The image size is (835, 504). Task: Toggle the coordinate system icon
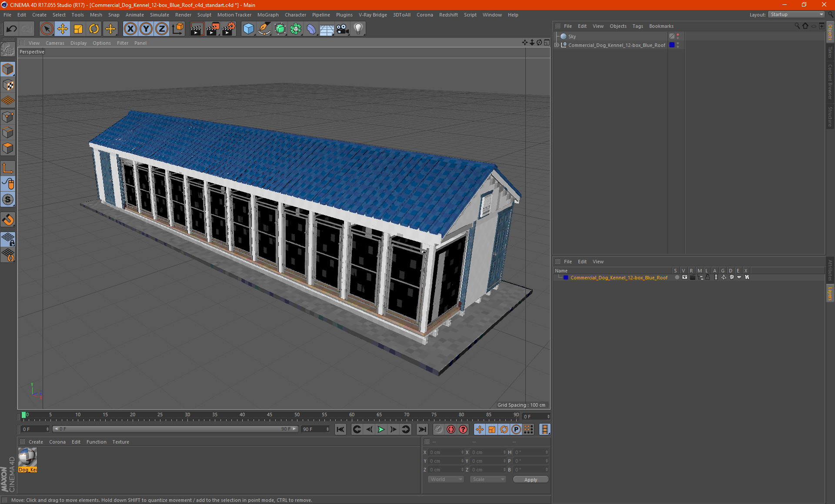click(x=177, y=29)
